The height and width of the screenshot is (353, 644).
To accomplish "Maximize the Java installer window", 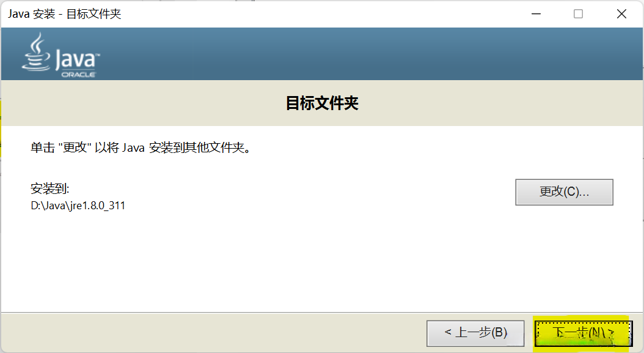I will pos(578,13).
